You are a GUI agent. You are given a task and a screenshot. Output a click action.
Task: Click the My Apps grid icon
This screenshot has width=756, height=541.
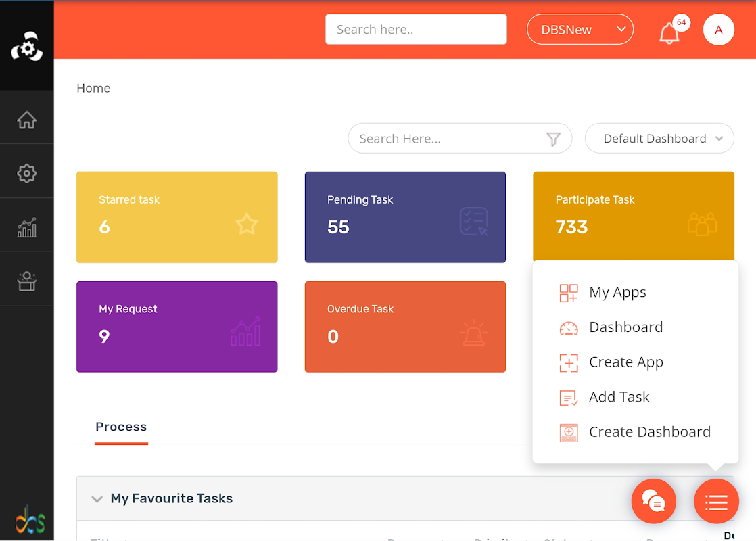tap(569, 293)
